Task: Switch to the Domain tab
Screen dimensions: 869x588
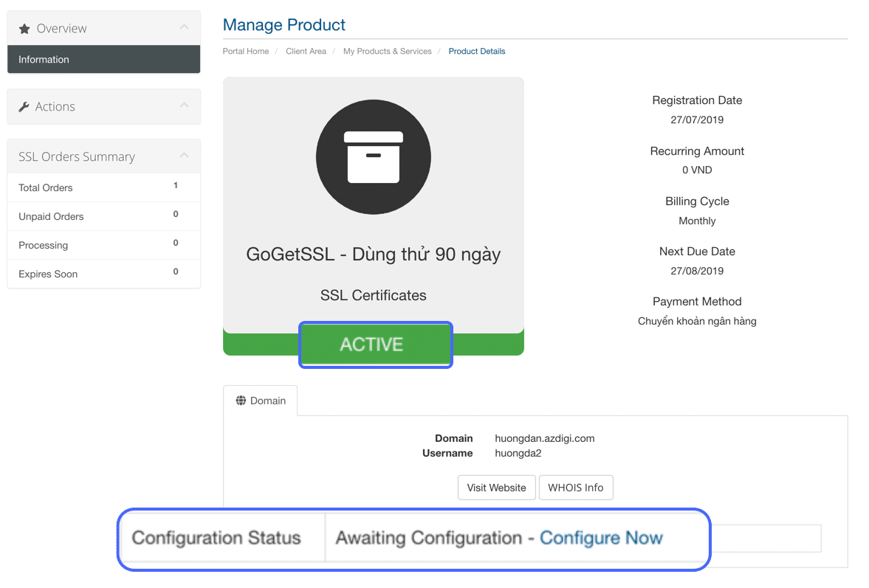Action: pos(260,400)
